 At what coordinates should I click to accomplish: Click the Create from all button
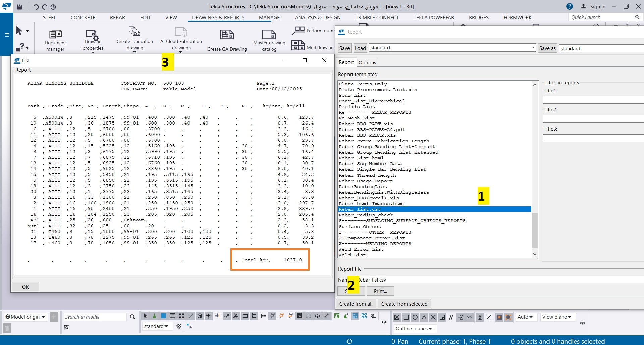click(x=356, y=304)
